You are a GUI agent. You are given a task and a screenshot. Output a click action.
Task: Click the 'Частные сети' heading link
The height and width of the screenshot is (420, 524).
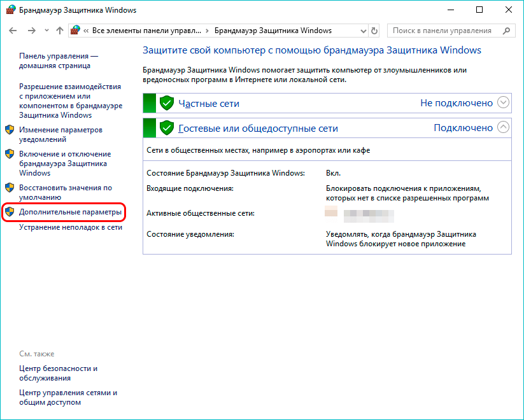209,104
